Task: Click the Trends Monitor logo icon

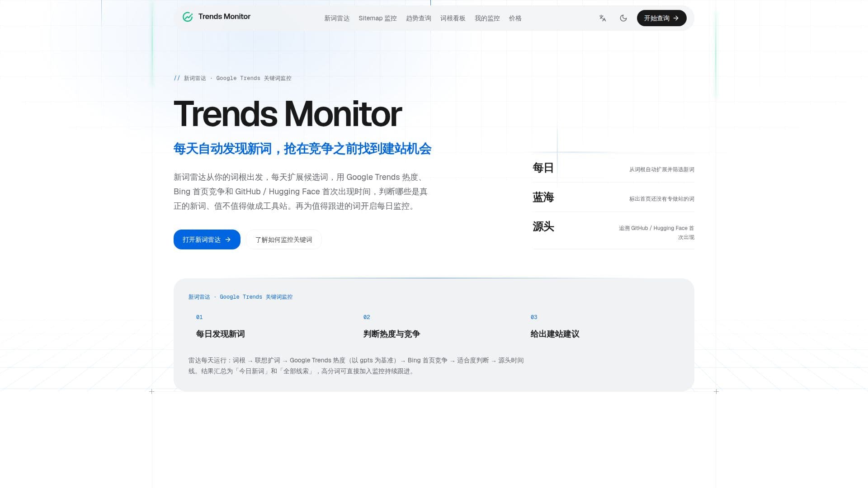Action: point(188,17)
